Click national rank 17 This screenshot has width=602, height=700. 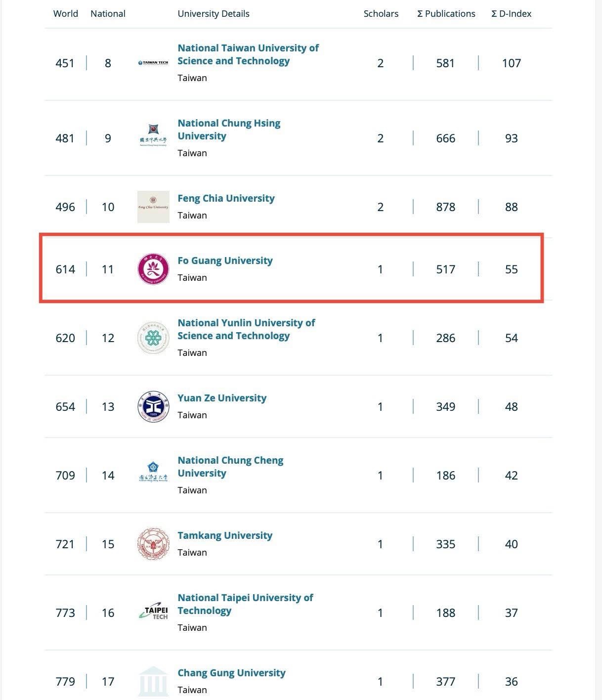(x=108, y=682)
